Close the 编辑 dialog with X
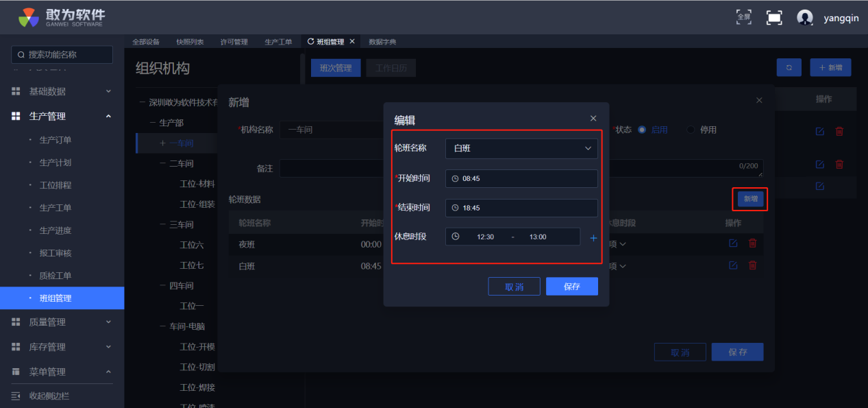 tap(593, 119)
